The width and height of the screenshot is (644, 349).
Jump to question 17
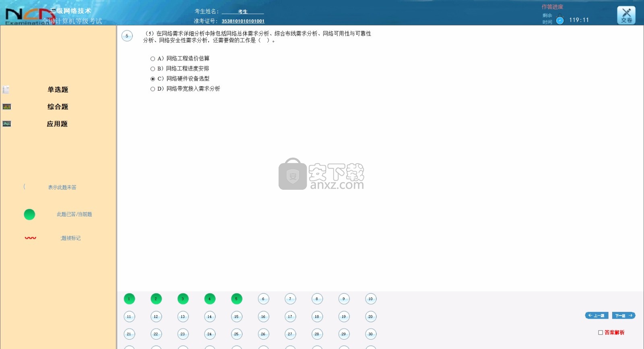coord(290,316)
